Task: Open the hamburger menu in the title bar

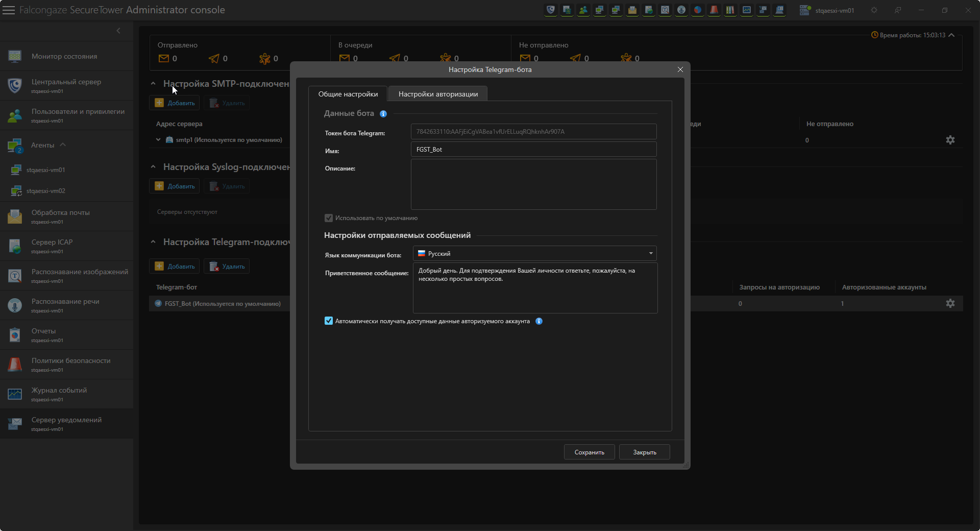Action: click(x=9, y=10)
